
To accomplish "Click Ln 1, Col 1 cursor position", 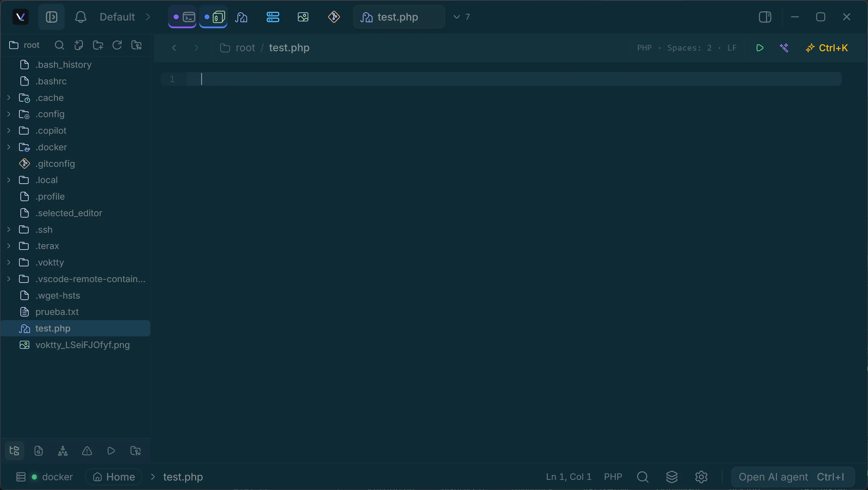I will pyautogui.click(x=568, y=477).
